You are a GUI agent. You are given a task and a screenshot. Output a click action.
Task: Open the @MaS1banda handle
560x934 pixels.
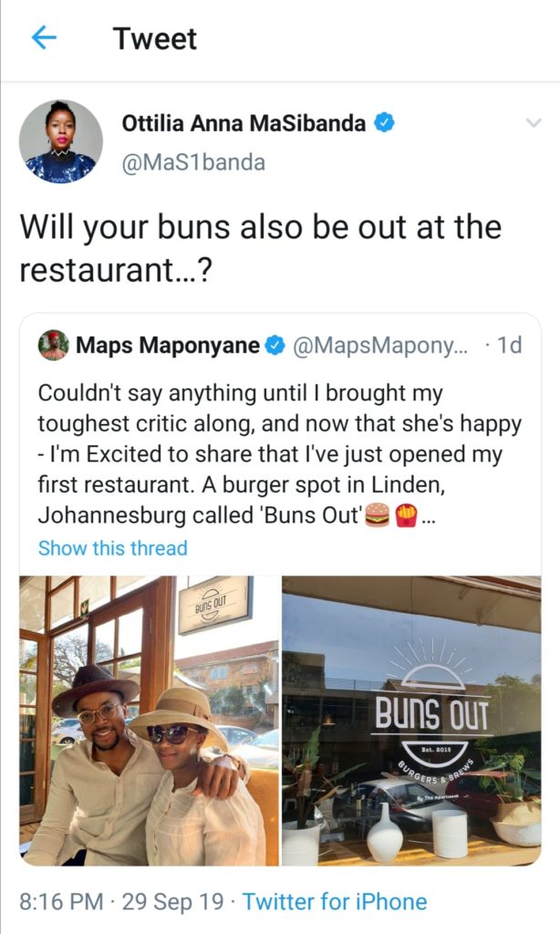193,162
